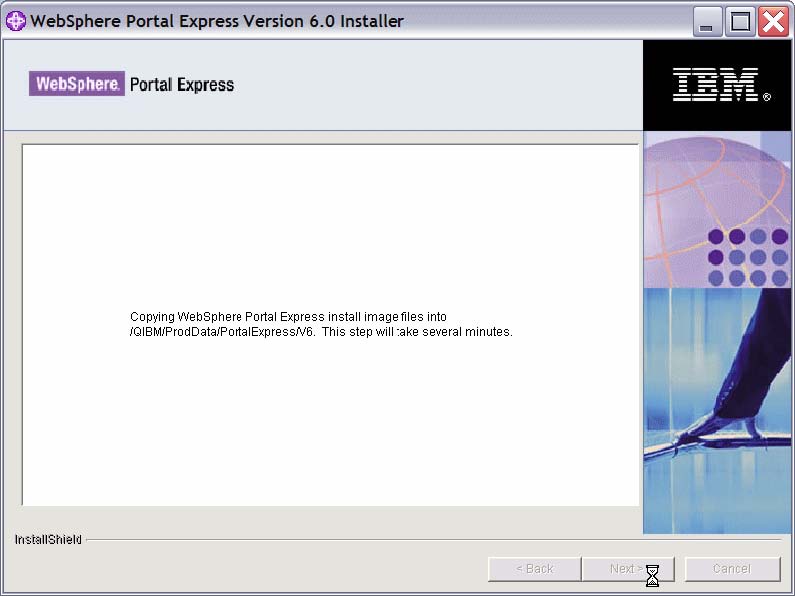
Task: Click the grayed-out Next button
Action: (628, 569)
